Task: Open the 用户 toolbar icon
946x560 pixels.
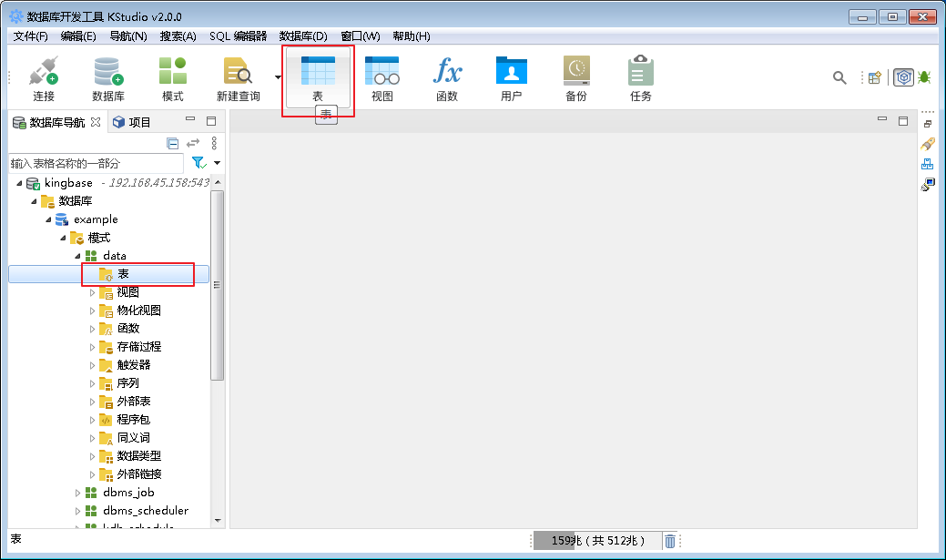Action: pyautogui.click(x=512, y=77)
